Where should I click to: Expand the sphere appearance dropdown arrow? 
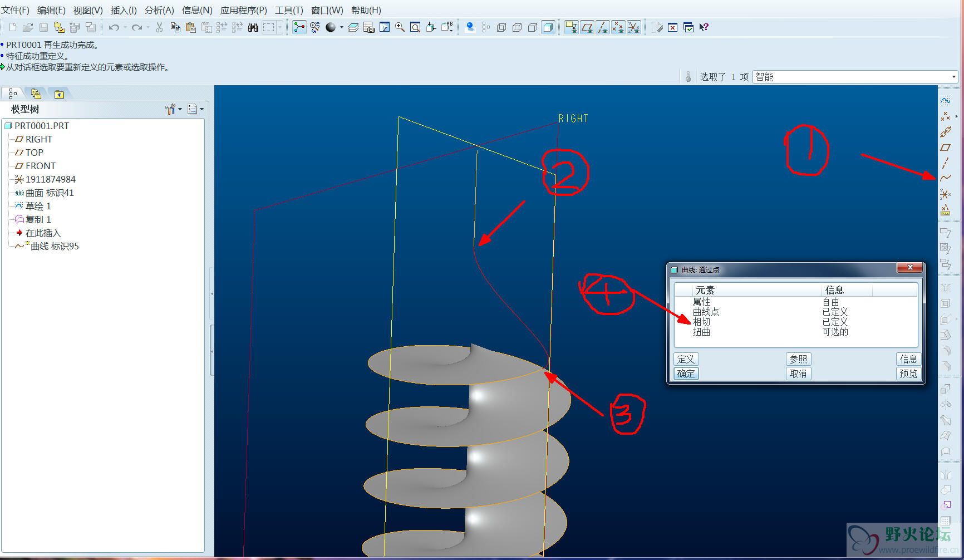(x=341, y=27)
